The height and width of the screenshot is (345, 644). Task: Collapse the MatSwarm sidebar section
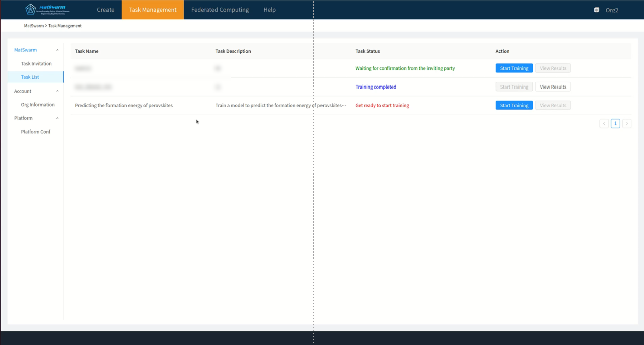coord(57,50)
